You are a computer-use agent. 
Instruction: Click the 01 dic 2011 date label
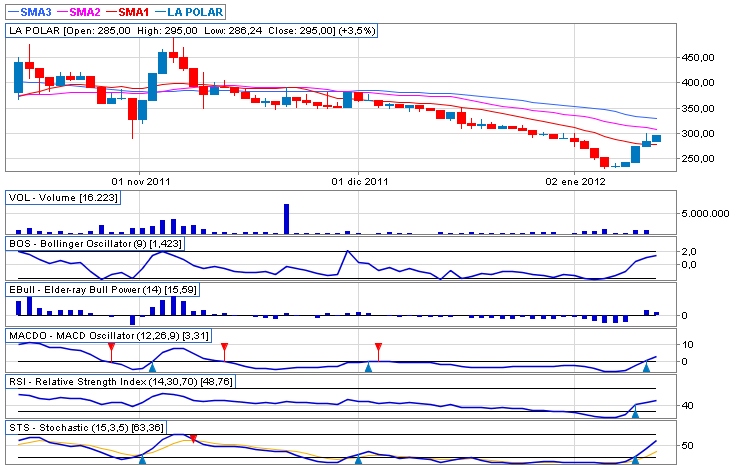coord(359,182)
